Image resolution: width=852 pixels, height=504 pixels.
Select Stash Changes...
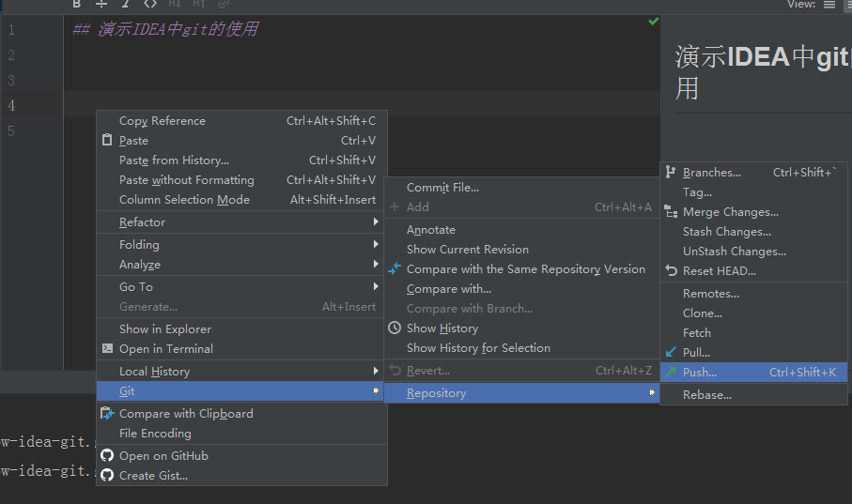click(754, 232)
